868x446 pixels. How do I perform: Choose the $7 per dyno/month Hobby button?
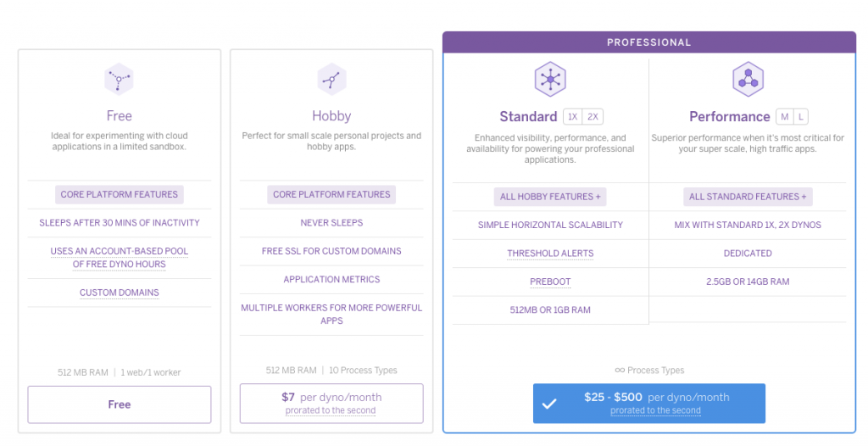(x=331, y=403)
